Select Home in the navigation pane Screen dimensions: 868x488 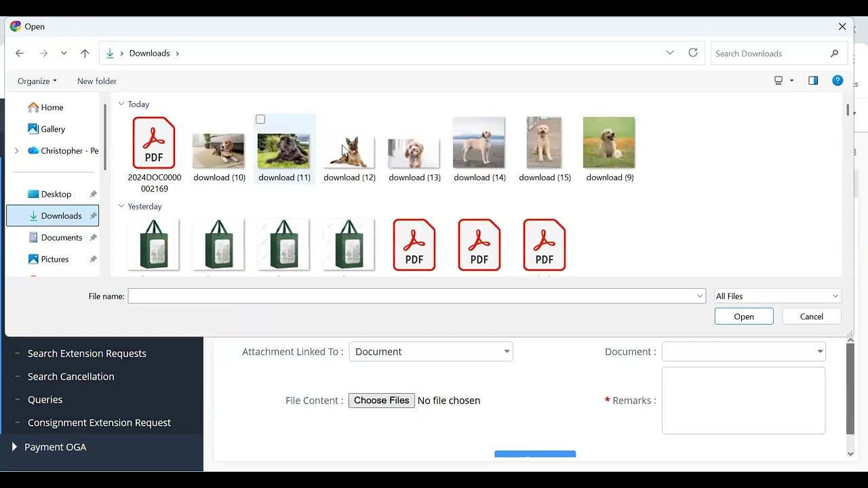(52, 107)
